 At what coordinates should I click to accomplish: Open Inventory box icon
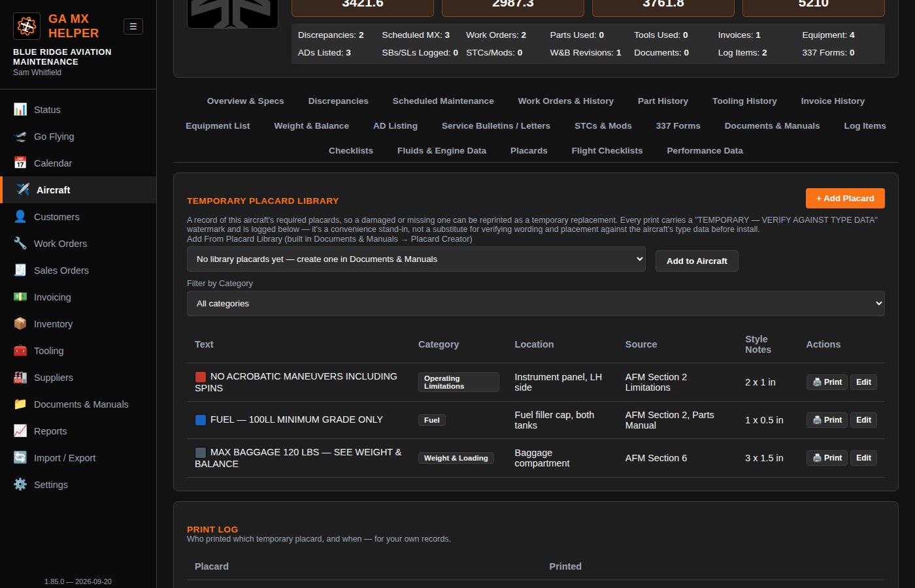20,323
